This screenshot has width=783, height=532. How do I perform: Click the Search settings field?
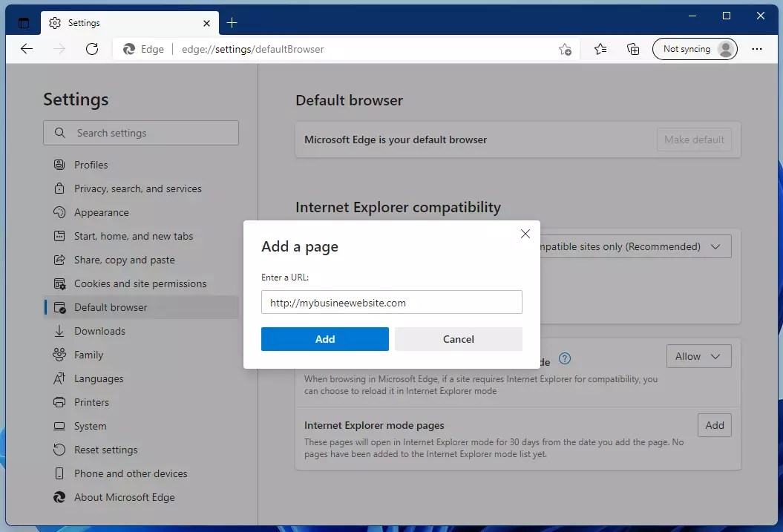pos(141,133)
